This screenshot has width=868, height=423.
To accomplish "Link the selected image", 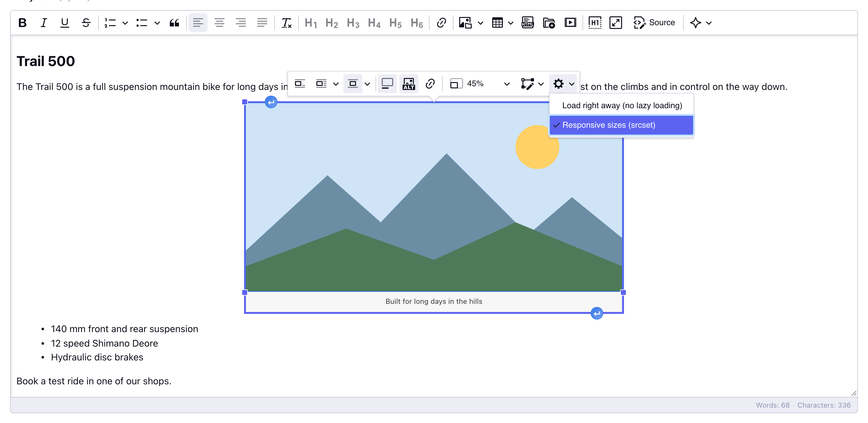I will pos(430,84).
